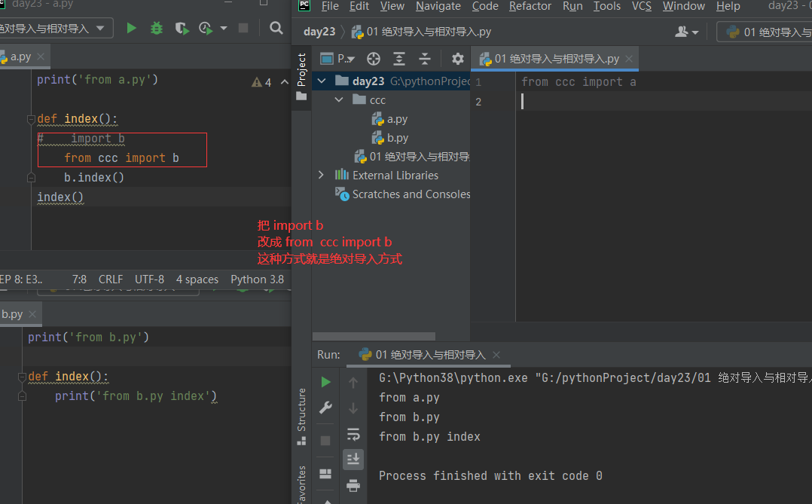
Task: Click the fold end marker beside b.index()
Action: [31, 178]
